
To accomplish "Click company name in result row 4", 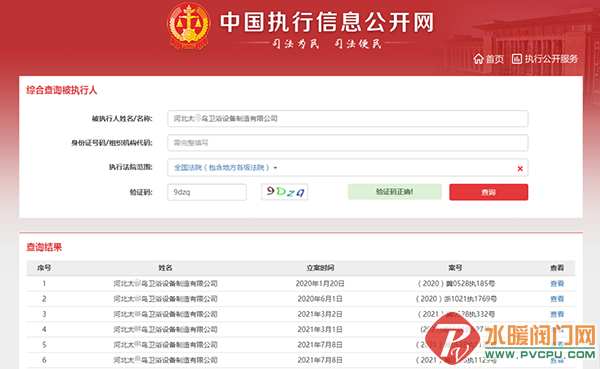I will pos(165,330).
